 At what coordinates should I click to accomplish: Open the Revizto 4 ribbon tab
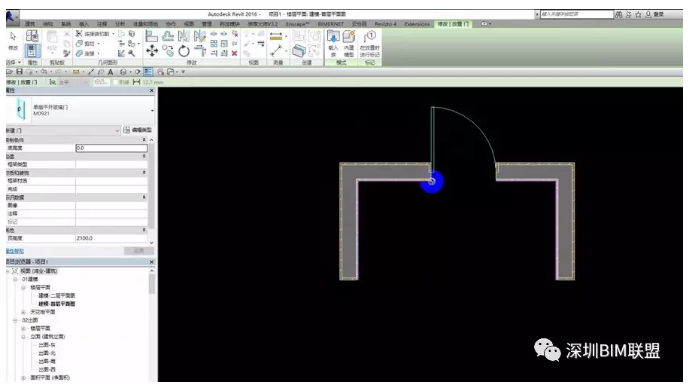pyautogui.click(x=386, y=24)
